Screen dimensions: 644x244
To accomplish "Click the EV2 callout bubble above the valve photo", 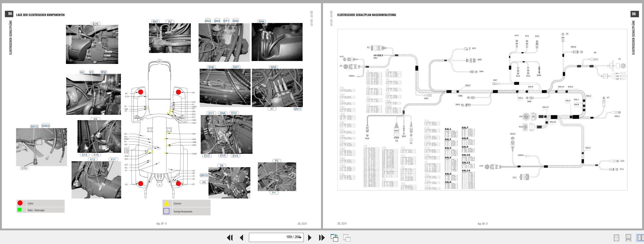I will click(234, 113).
